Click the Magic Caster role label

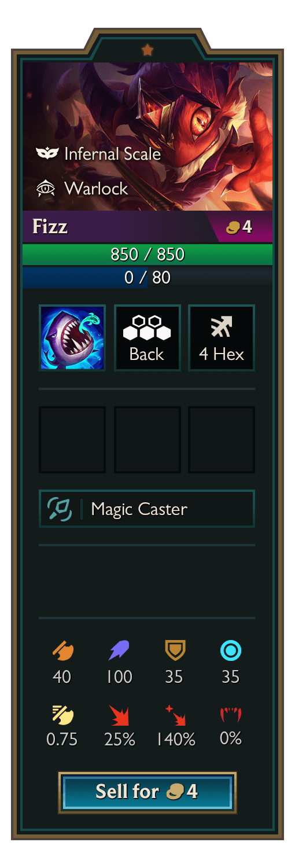(x=139, y=509)
